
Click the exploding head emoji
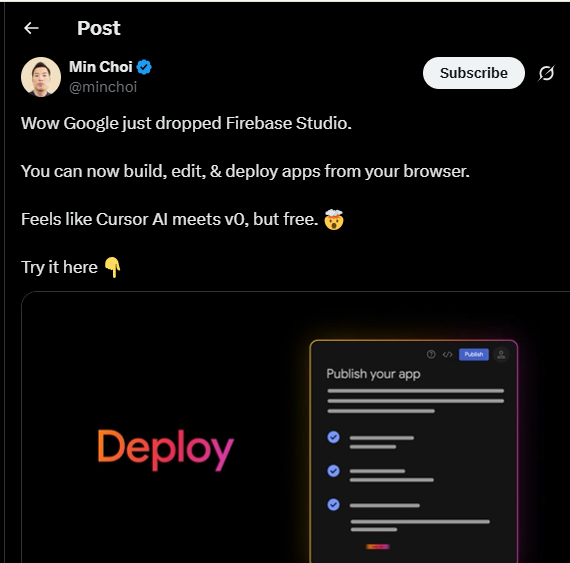click(334, 219)
